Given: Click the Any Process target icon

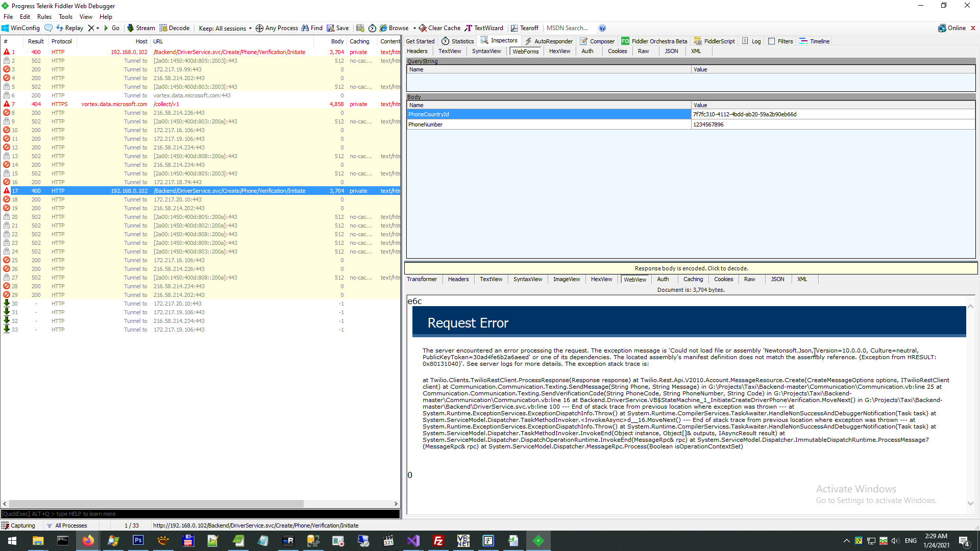Looking at the screenshot, I should (x=259, y=28).
